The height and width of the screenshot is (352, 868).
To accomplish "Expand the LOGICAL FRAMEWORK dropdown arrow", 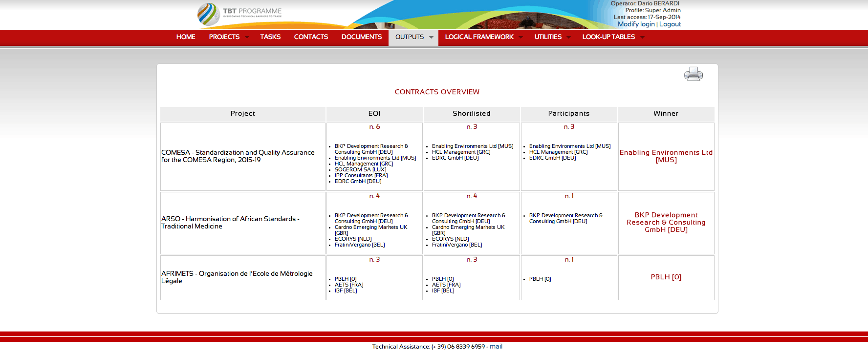I will [521, 37].
